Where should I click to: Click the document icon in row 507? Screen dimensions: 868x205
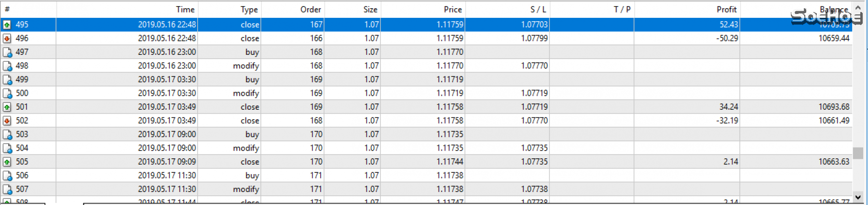pos(7,190)
